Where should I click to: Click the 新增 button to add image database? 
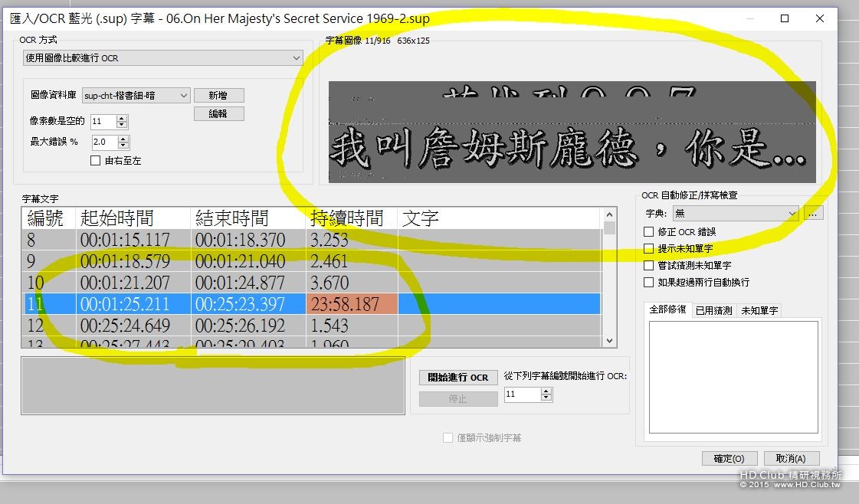click(219, 95)
